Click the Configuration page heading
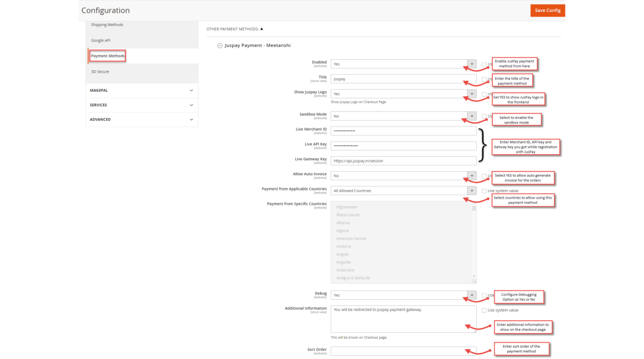This screenshot has height=359, width=644. 106,10
